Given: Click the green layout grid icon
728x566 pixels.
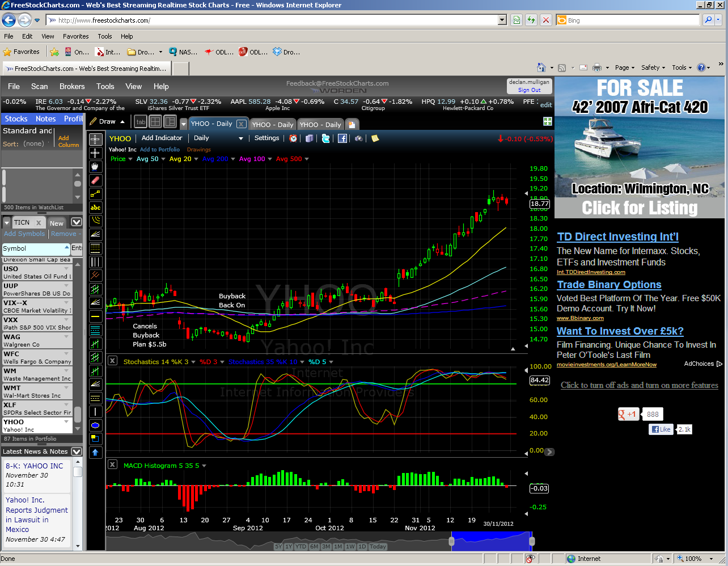Looking at the screenshot, I should tap(548, 121).
